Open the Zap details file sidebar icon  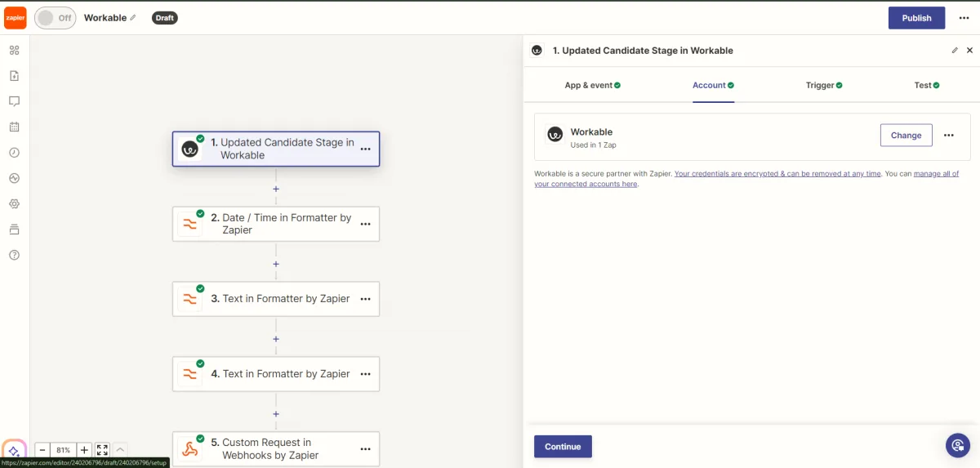[x=14, y=76]
